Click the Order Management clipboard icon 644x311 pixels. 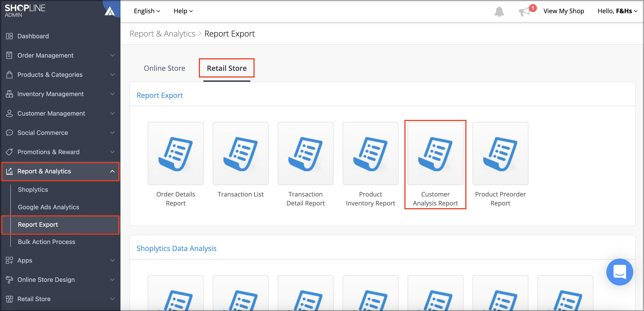(9, 55)
